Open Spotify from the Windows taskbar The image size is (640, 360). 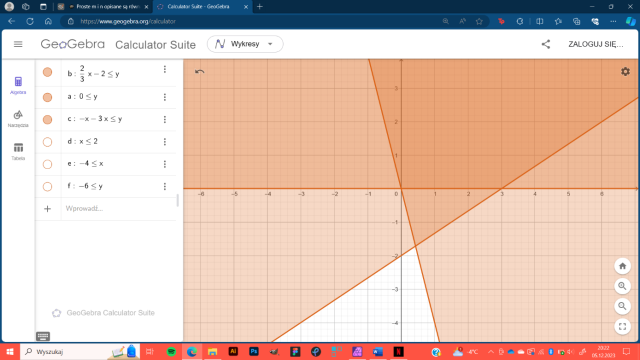pos(171,351)
